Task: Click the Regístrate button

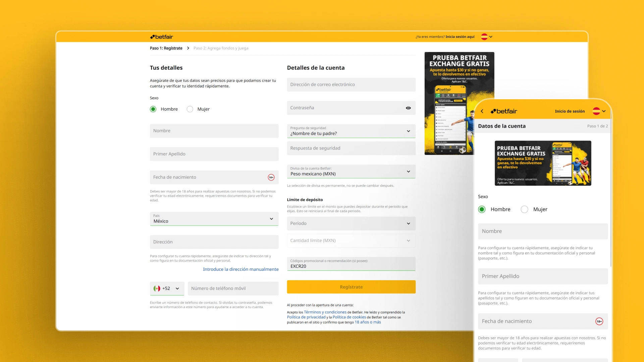Action: pos(351,287)
